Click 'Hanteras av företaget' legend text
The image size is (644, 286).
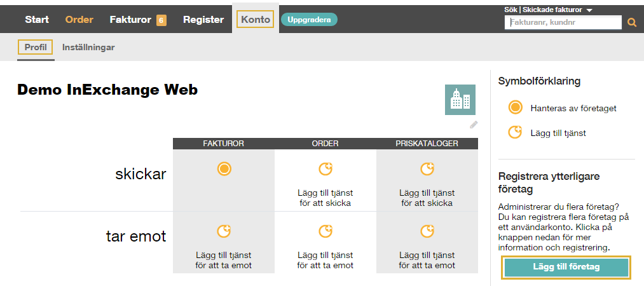pos(573,108)
